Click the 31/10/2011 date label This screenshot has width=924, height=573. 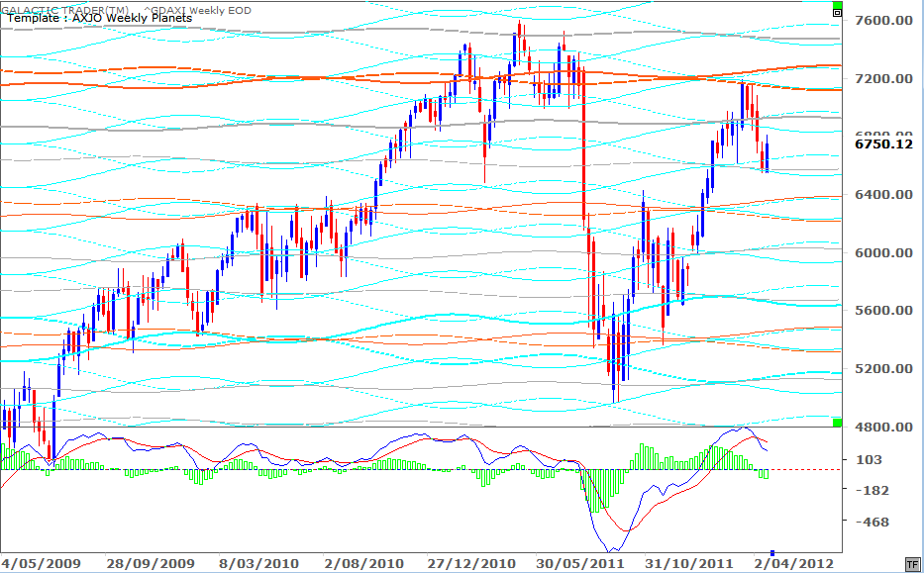point(688,563)
